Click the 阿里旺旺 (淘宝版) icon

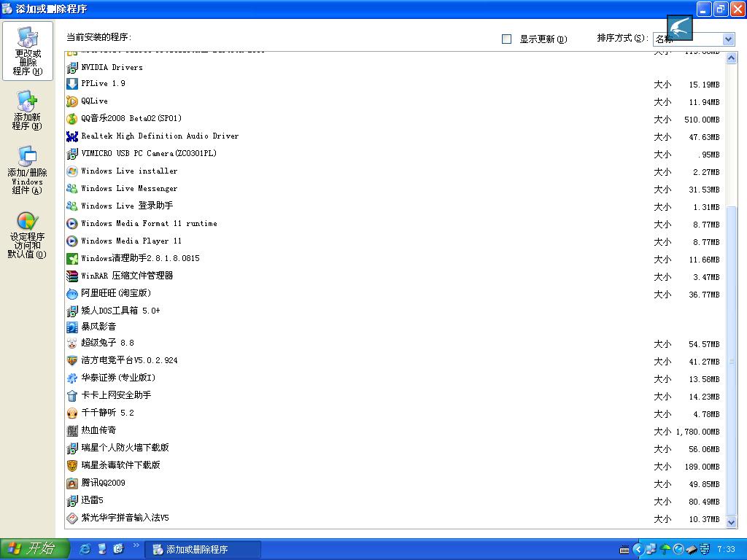tap(72, 294)
